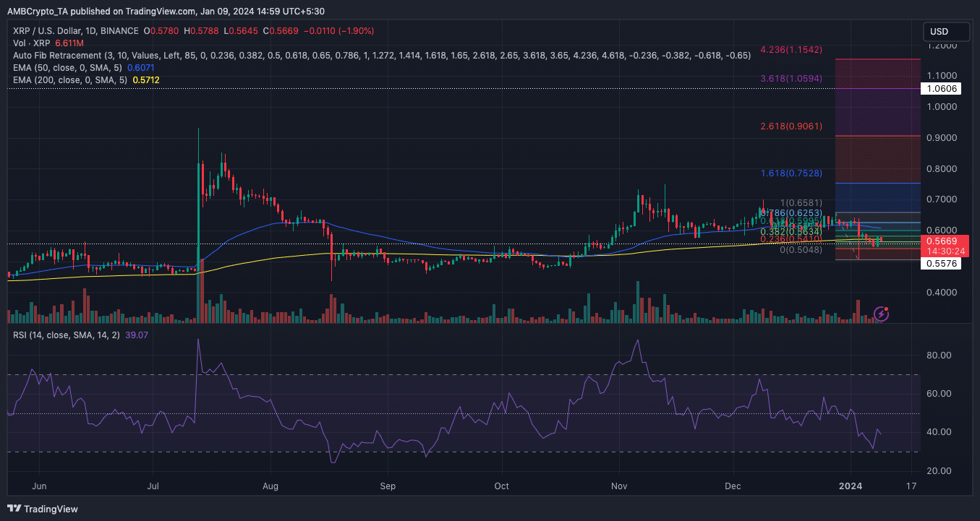Click the high price H0.5788
This screenshot has width=980, height=521.
pos(203,31)
